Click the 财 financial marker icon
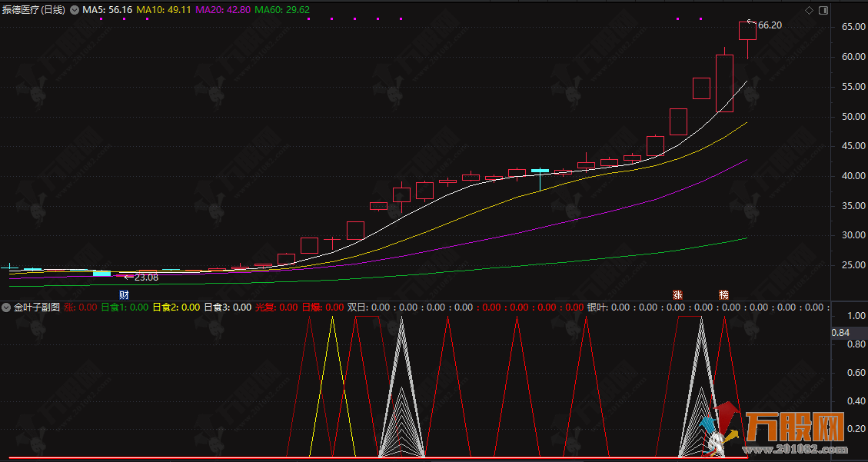868x462 pixels. [124, 295]
